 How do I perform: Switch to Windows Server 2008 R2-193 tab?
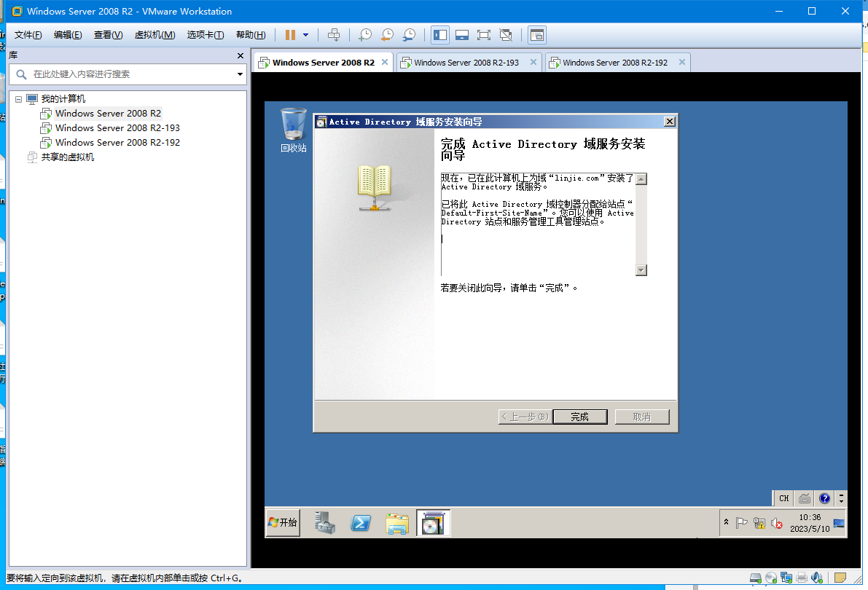point(466,63)
